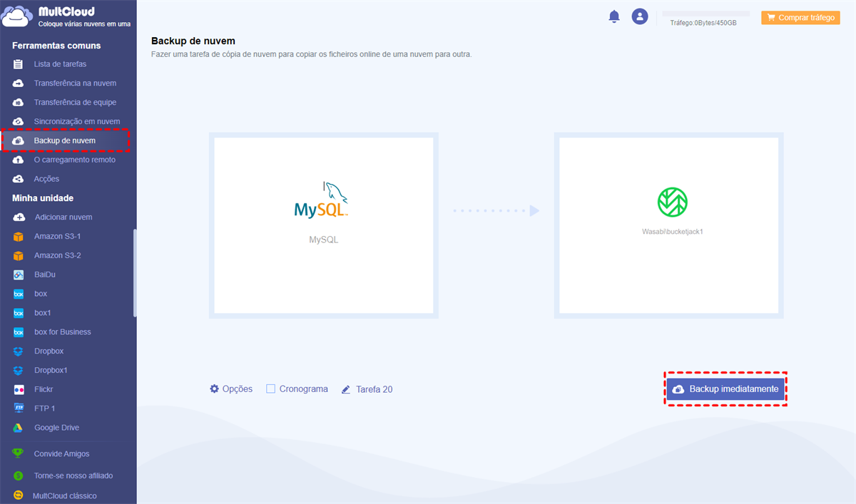Screen dimensions: 856x504
Task: Open the box drive entry
Action: point(41,294)
